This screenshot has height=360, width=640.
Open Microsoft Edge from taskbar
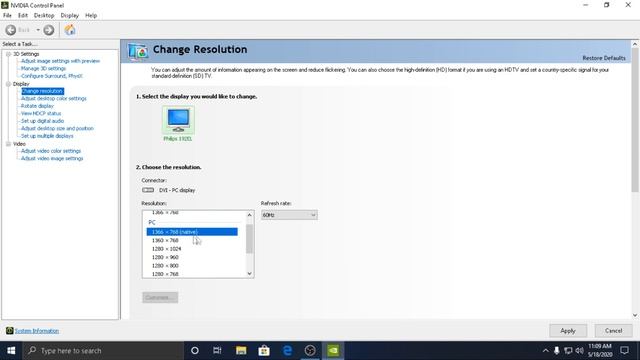[287, 351]
